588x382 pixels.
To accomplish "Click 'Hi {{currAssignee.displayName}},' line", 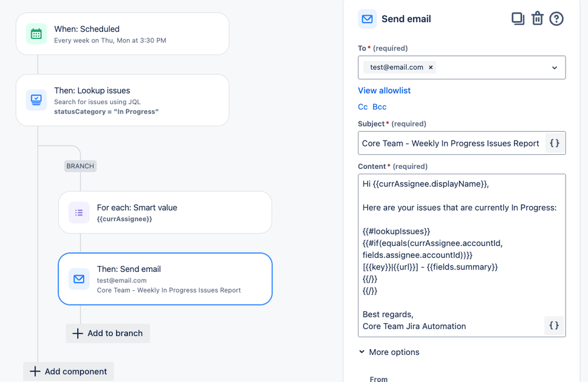I will (x=425, y=184).
